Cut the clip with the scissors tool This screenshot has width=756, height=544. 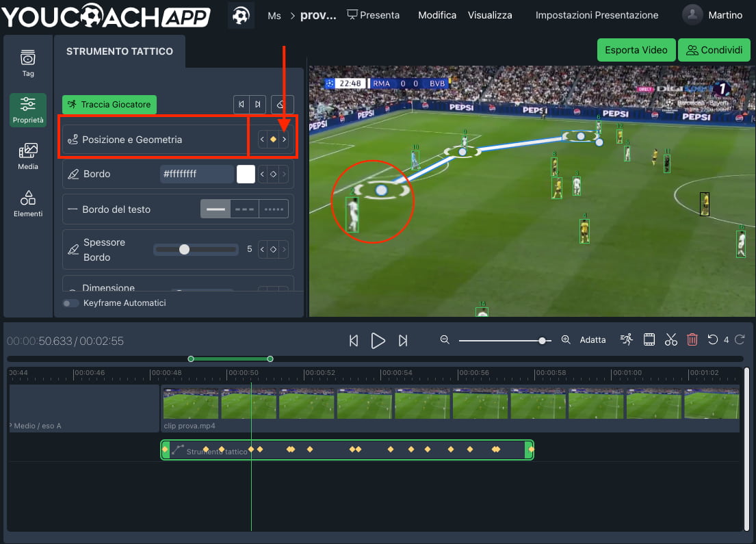(x=670, y=339)
